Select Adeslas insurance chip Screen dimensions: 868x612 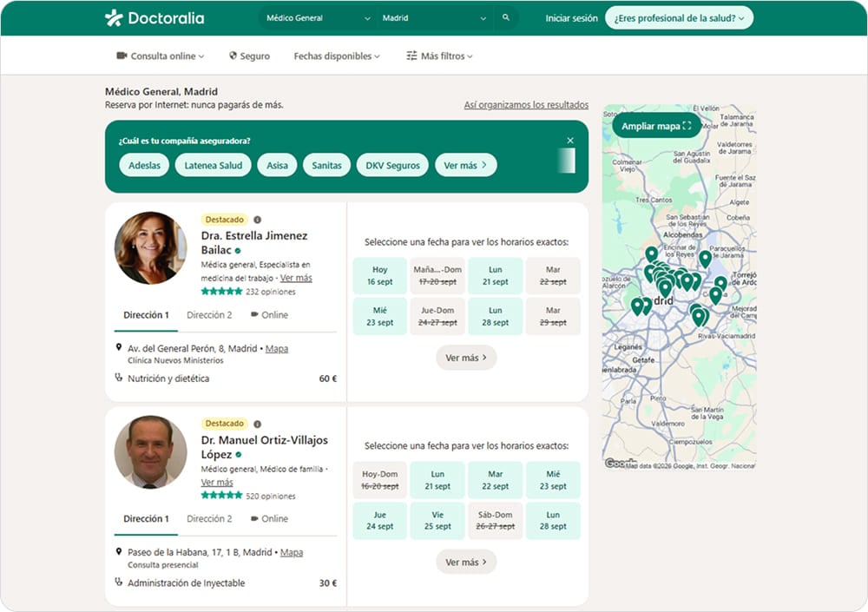pyautogui.click(x=144, y=165)
